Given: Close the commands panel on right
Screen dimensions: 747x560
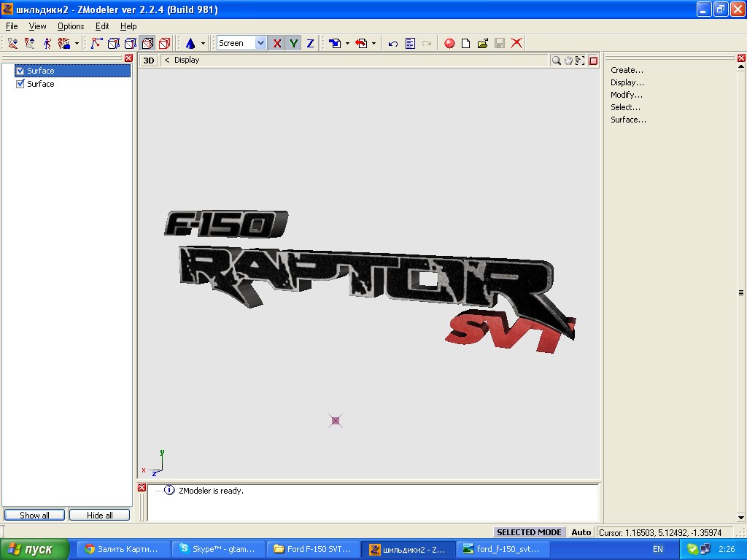Looking at the screenshot, I should tap(741, 58).
